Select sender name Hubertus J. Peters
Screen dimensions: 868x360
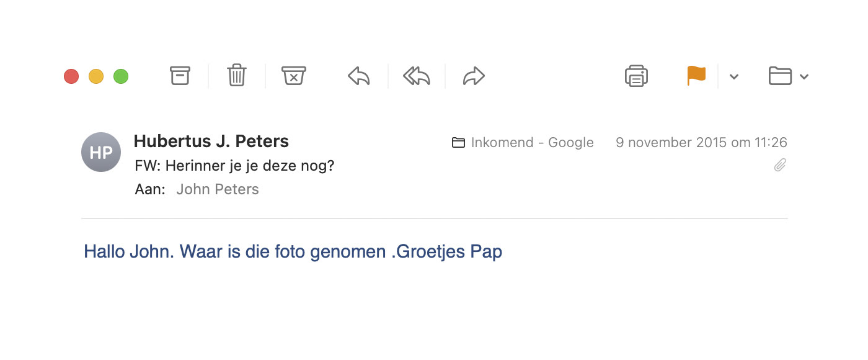point(211,141)
